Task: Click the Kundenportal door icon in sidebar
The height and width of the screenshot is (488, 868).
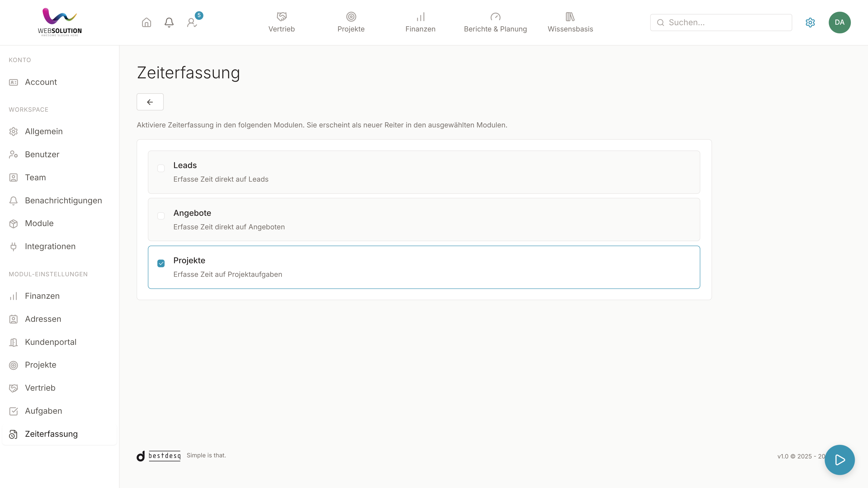Action: pos(14,342)
